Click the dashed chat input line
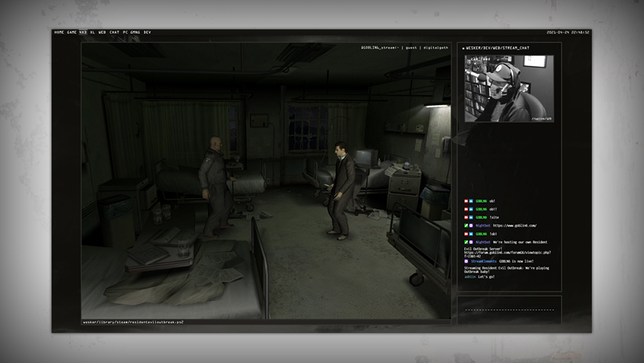Screen dimensions: 644x363 tap(509, 309)
